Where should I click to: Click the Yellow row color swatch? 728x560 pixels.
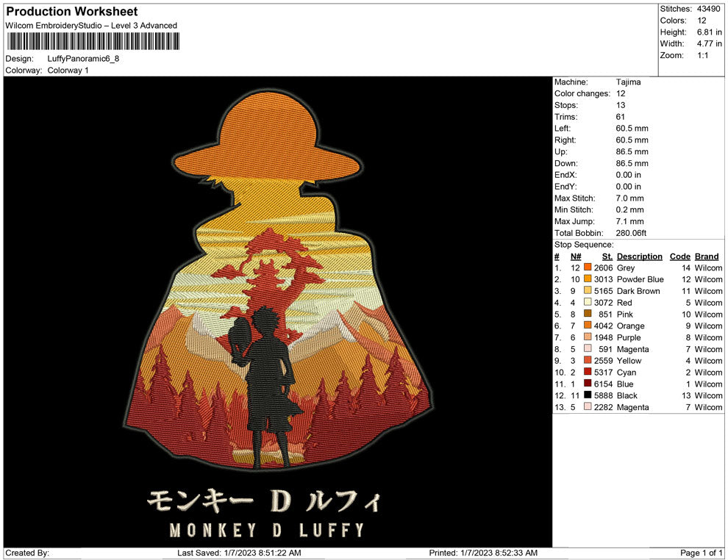coord(588,360)
